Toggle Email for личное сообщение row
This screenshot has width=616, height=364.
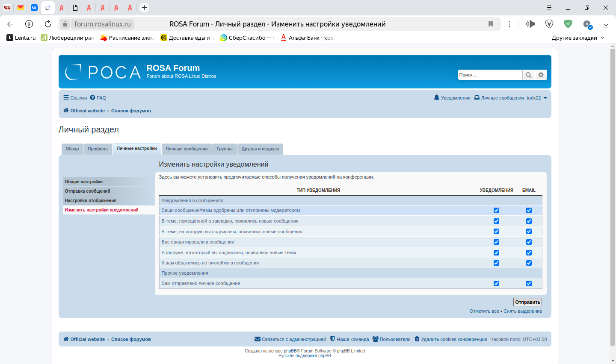pyautogui.click(x=529, y=283)
